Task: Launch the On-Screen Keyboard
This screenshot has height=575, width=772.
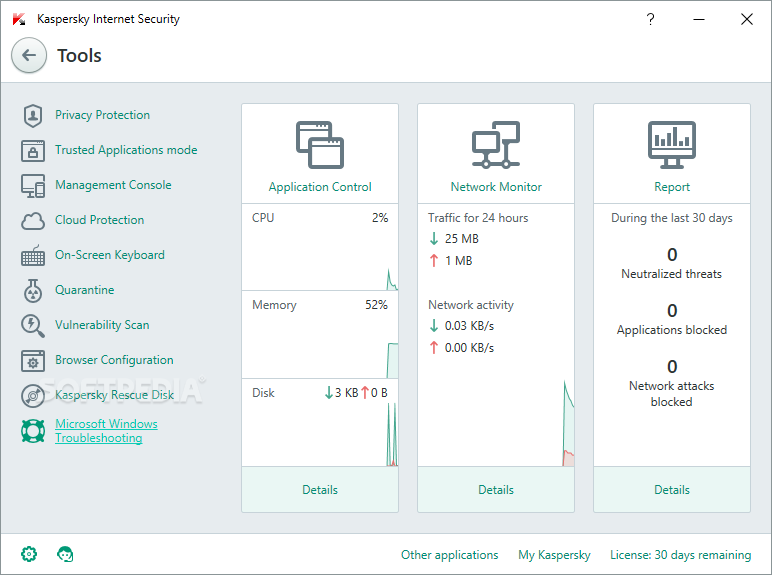Action: coord(110,255)
